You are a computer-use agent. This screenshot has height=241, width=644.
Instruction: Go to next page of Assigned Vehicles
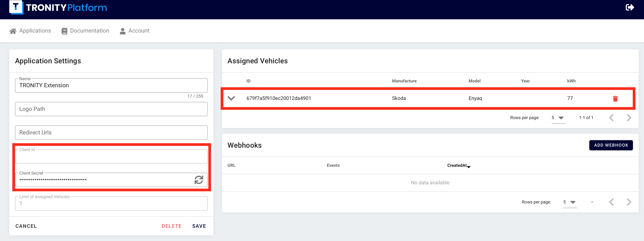629,118
